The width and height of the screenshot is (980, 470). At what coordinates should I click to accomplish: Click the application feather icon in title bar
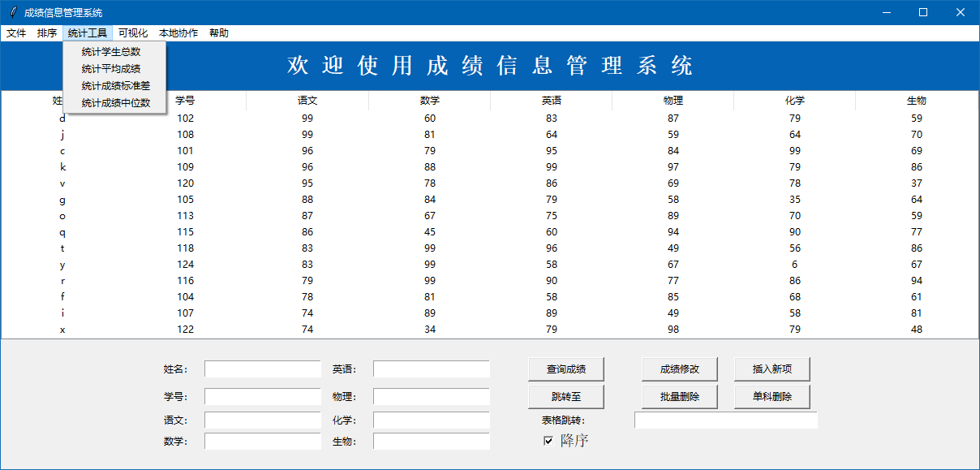coord(12,12)
